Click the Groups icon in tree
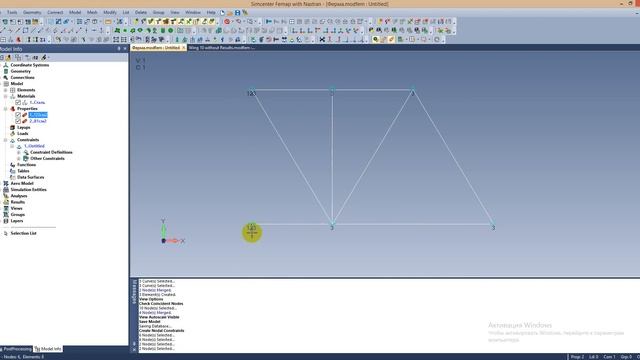 click(6, 214)
